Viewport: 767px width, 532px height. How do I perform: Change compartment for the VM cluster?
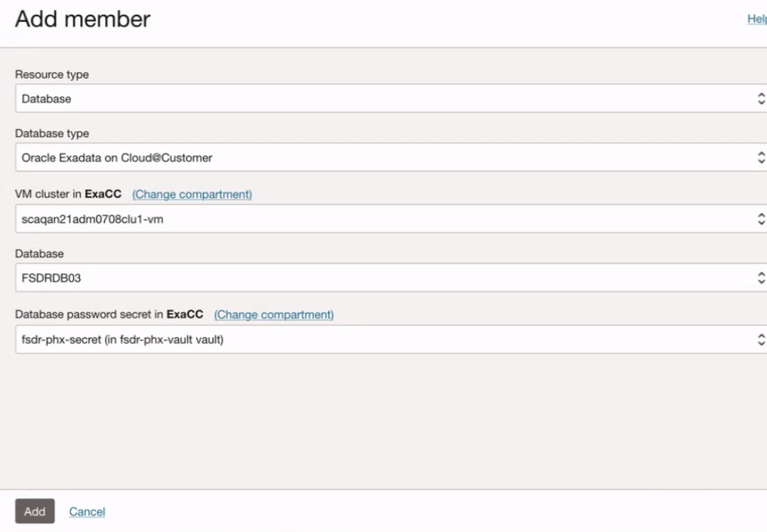(x=192, y=195)
